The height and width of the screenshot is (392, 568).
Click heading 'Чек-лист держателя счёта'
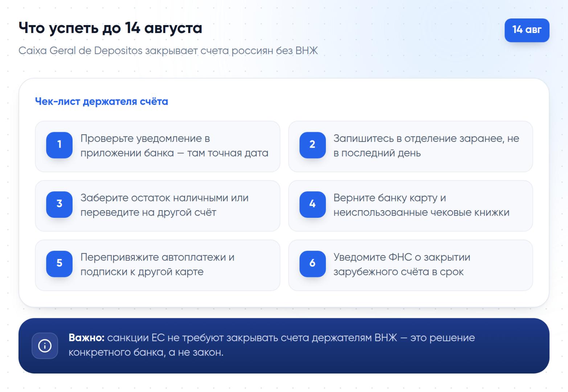point(102,102)
